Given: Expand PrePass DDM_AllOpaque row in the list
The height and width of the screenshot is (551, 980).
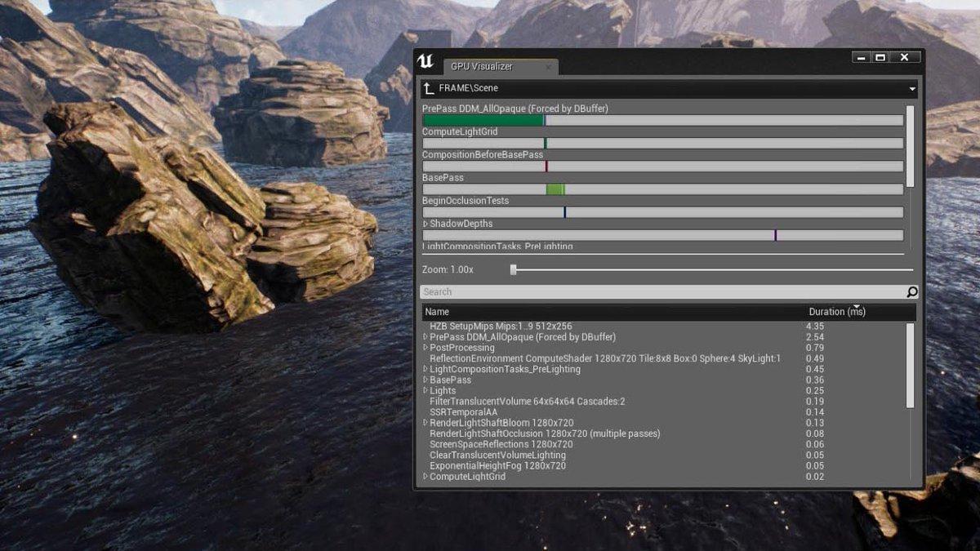Looking at the screenshot, I should [425, 337].
